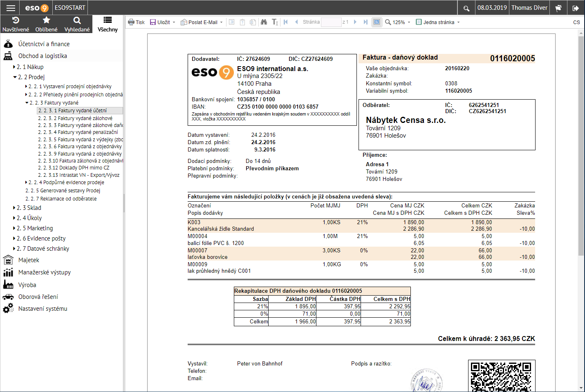585x392 pixels.
Task: Expand the 2.4 Úkoly tree node
Action: pyautogui.click(x=14, y=218)
